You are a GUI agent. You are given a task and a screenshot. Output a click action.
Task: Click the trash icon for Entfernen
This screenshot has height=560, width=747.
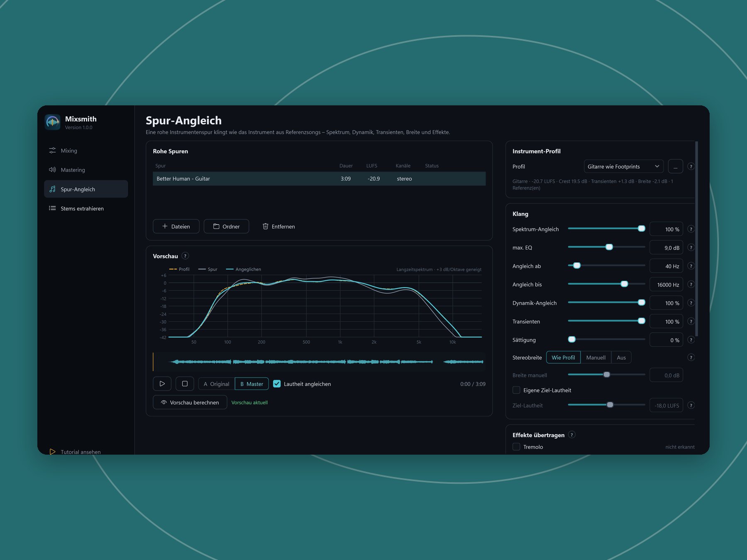[266, 226]
